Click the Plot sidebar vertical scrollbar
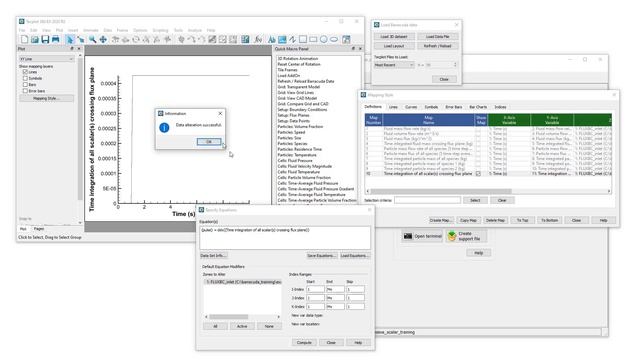The image size is (640, 360). 80,139
